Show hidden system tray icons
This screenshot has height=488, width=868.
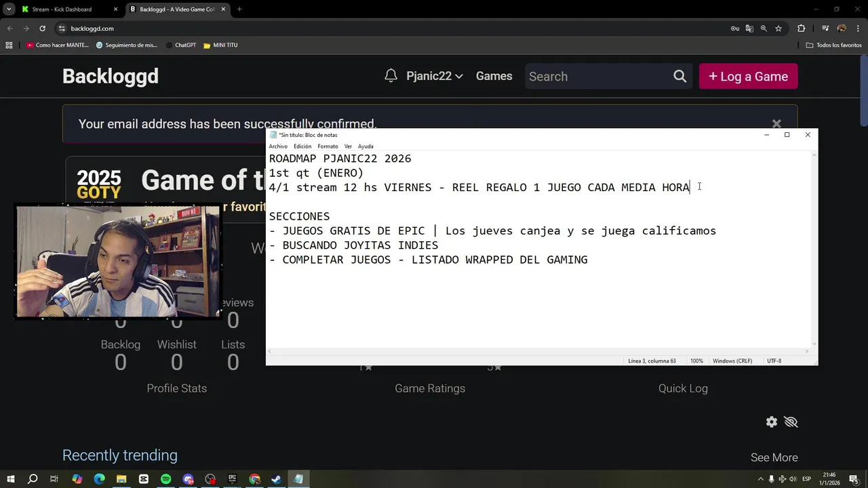[x=760, y=479]
